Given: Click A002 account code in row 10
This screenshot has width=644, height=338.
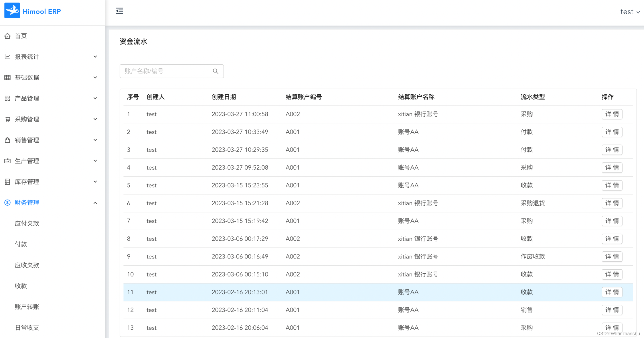Looking at the screenshot, I should (293, 274).
